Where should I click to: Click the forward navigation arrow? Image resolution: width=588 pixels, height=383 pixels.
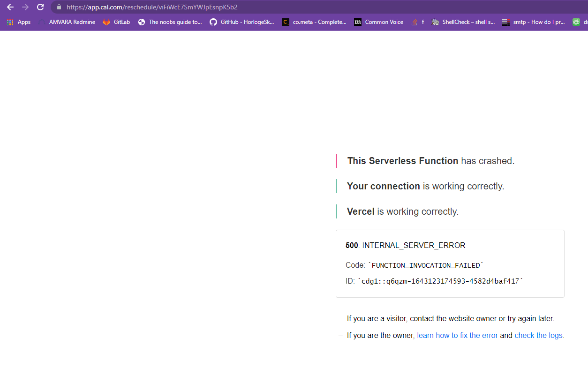[x=25, y=7]
